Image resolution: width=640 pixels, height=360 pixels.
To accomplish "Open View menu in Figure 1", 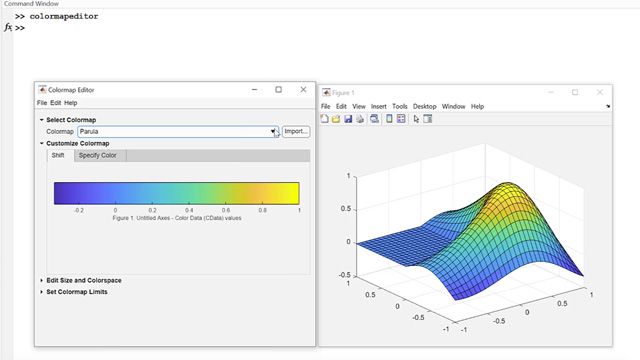I will pyautogui.click(x=359, y=106).
